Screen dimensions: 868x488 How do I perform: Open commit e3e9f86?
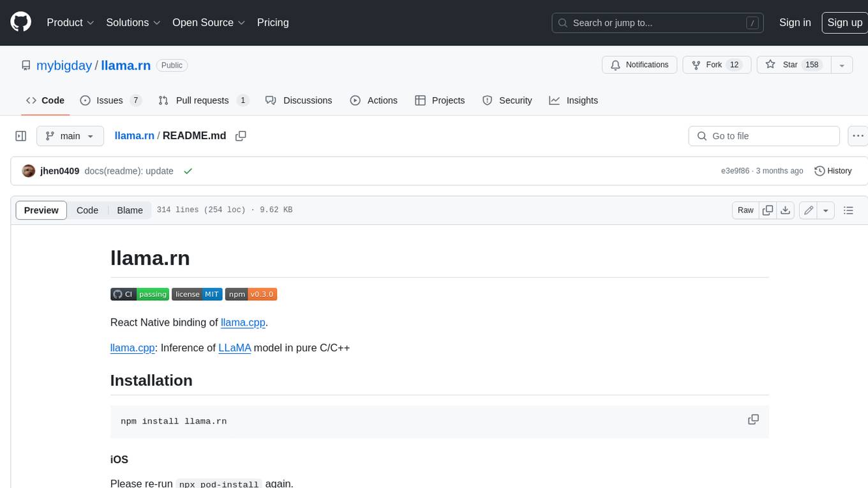pyautogui.click(x=735, y=171)
